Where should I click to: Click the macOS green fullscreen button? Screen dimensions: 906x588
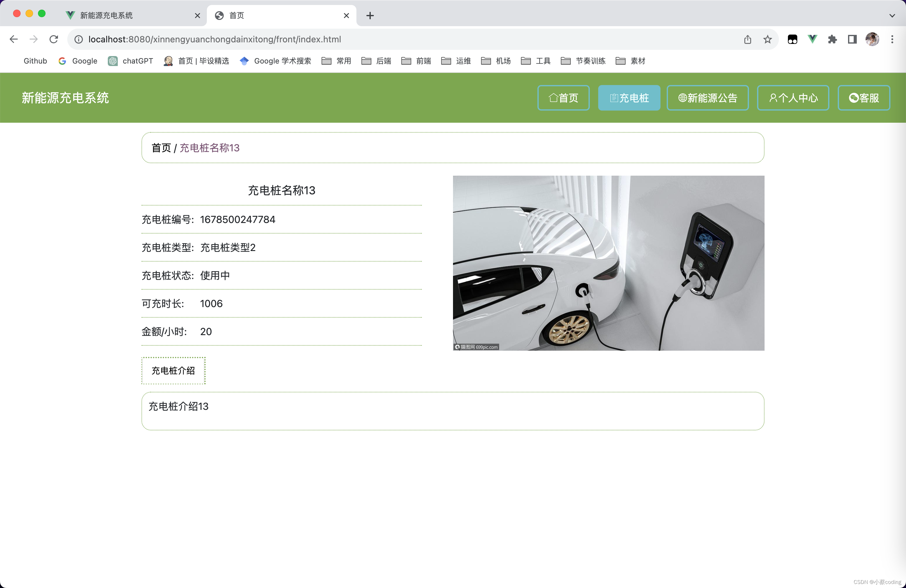(x=42, y=14)
